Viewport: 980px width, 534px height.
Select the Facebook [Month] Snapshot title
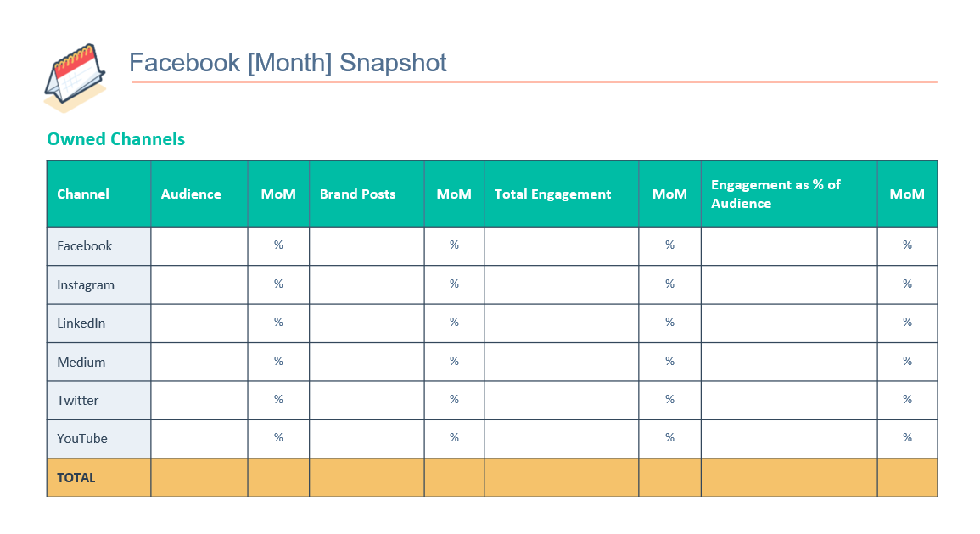pos(288,62)
